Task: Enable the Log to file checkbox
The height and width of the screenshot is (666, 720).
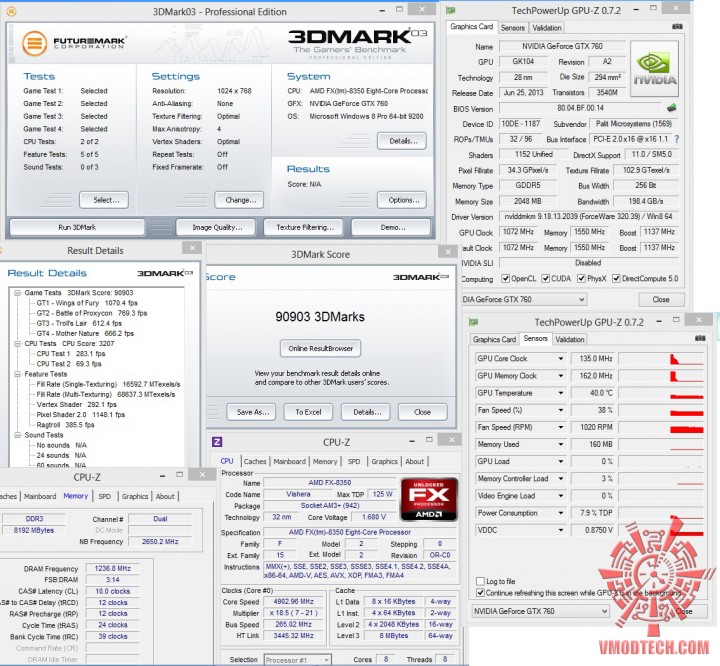Action: (480, 581)
